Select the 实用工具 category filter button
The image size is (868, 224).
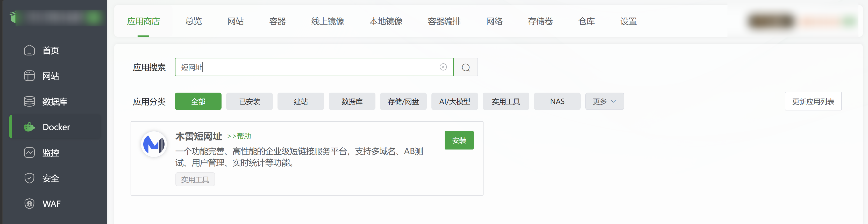pos(506,101)
